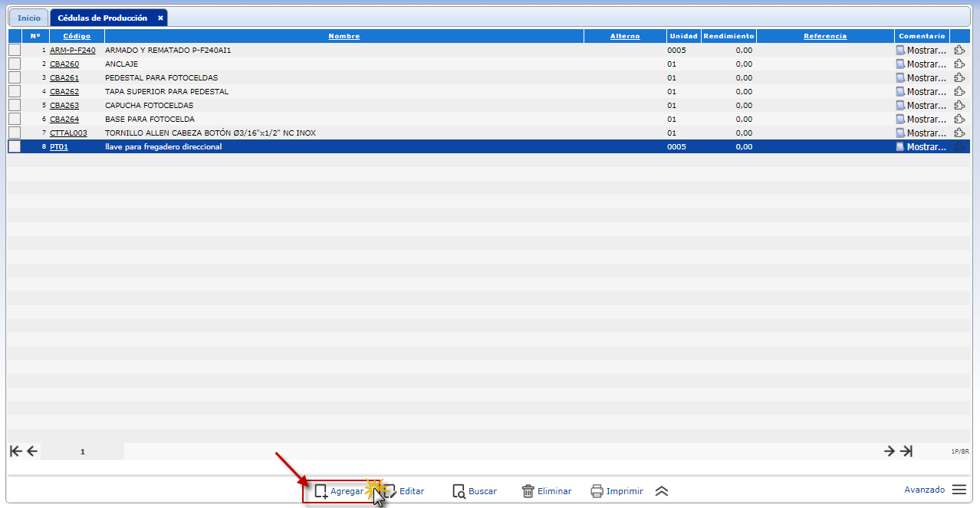The image size is (980, 508).
Task: Open code link CBA262
Action: pos(64,91)
